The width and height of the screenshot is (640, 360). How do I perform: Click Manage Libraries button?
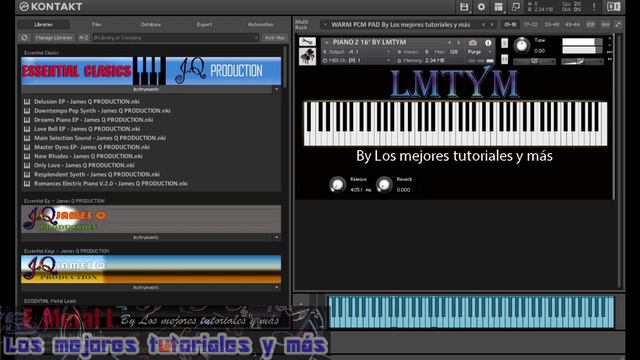coord(54,38)
